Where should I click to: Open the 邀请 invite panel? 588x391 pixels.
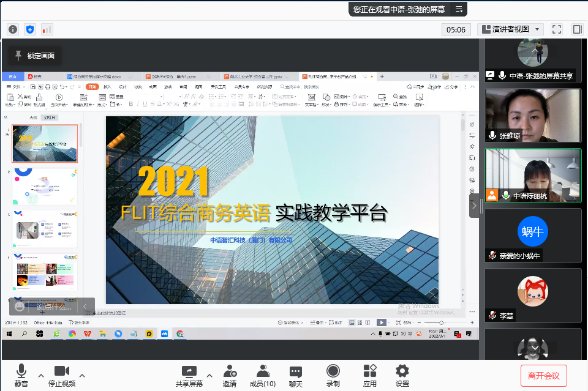click(x=230, y=375)
